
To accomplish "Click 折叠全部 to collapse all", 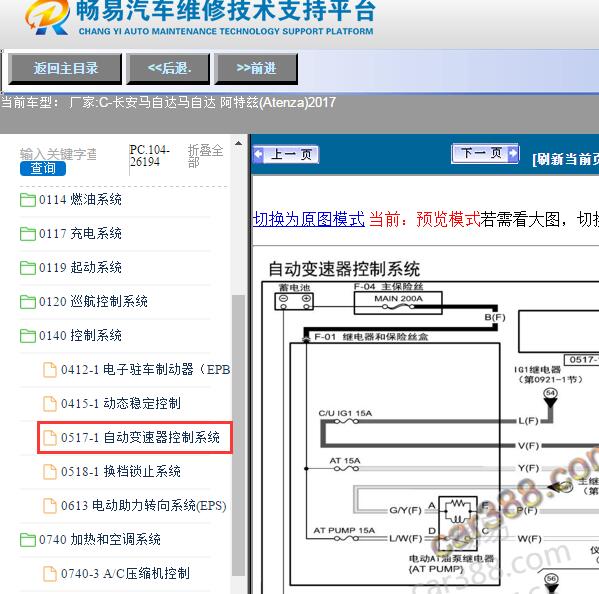I will [205, 156].
